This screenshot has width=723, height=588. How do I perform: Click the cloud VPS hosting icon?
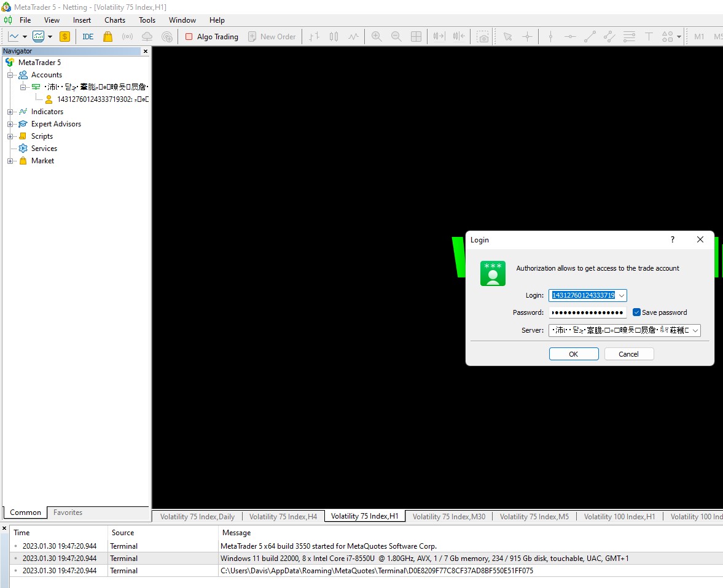147,36
